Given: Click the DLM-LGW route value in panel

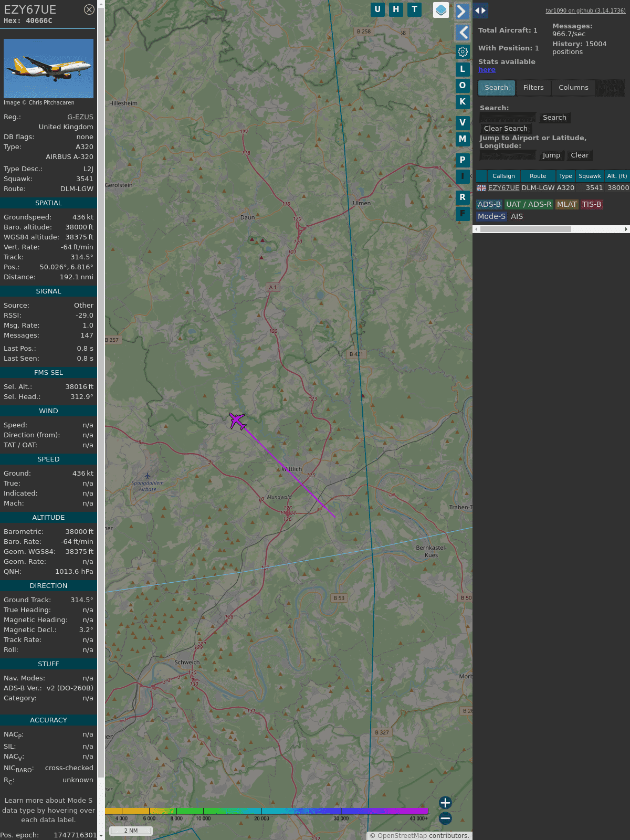Looking at the screenshot, I should pos(77,189).
